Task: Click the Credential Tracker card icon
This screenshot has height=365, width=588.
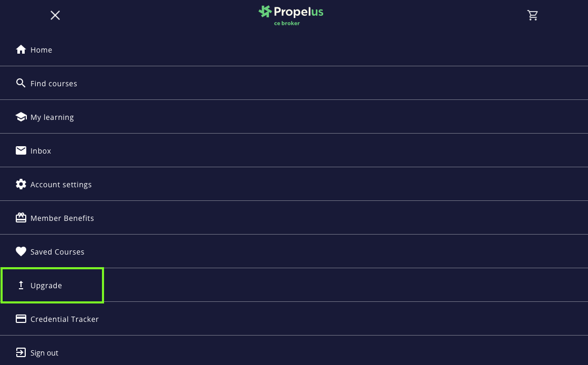Action: coord(21,319)
